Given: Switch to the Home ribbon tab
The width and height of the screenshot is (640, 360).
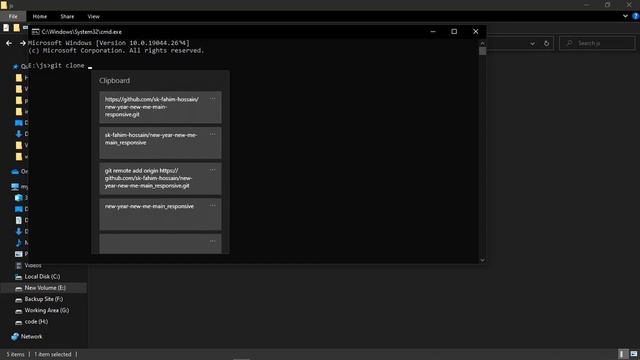Looking at the screenshot, I should click(40, 16).
